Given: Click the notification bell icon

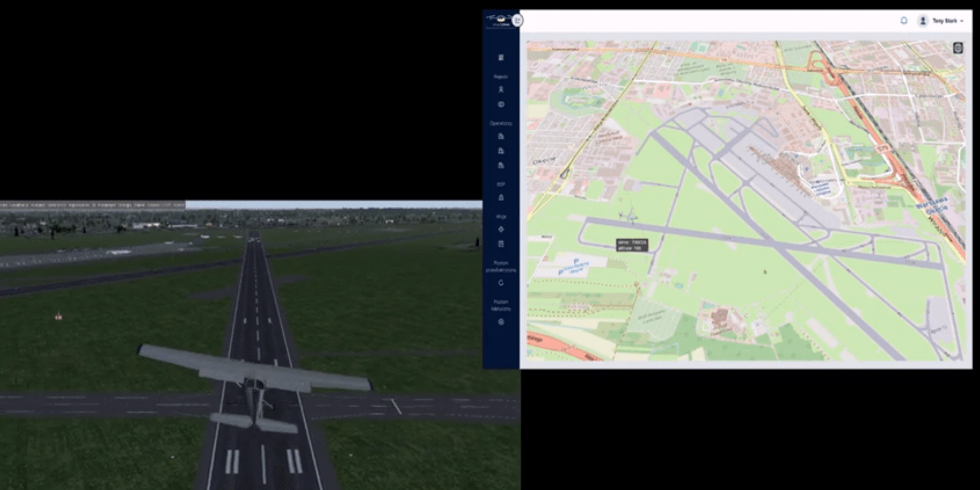Looking at the screenshot, I should click(904, 21).
